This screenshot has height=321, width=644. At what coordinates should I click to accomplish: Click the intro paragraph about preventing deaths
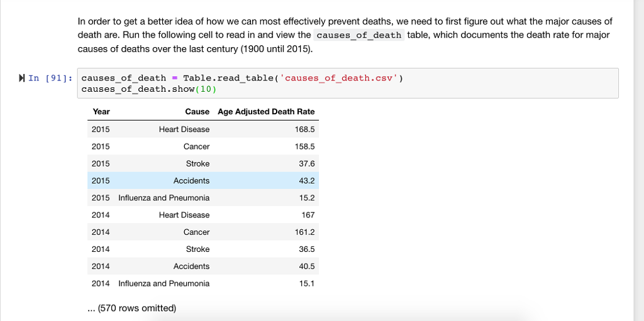pos(345,35)
